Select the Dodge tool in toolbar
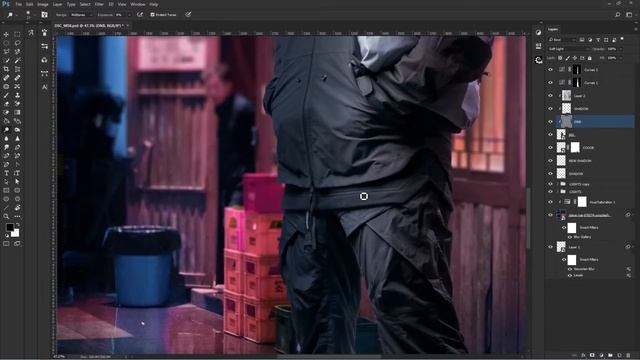The width and height of the screenshot is (640, 360). pyautogui.click(x=6, y=130)
